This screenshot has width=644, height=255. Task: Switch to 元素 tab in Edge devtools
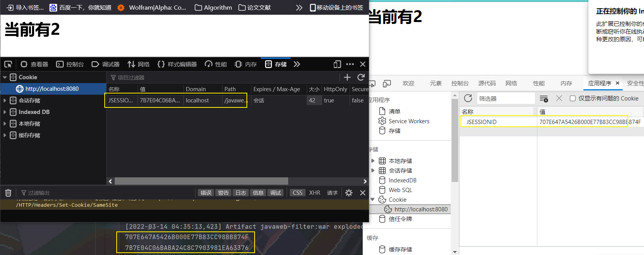coord(436,83)
